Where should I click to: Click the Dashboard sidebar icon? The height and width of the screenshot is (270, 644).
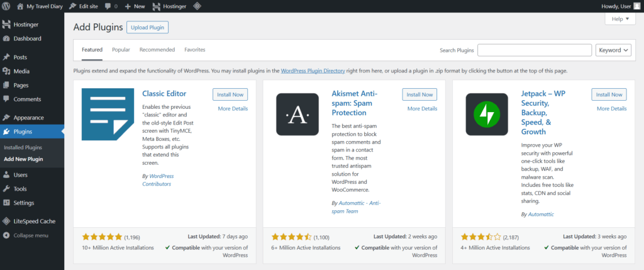(6, 38)
